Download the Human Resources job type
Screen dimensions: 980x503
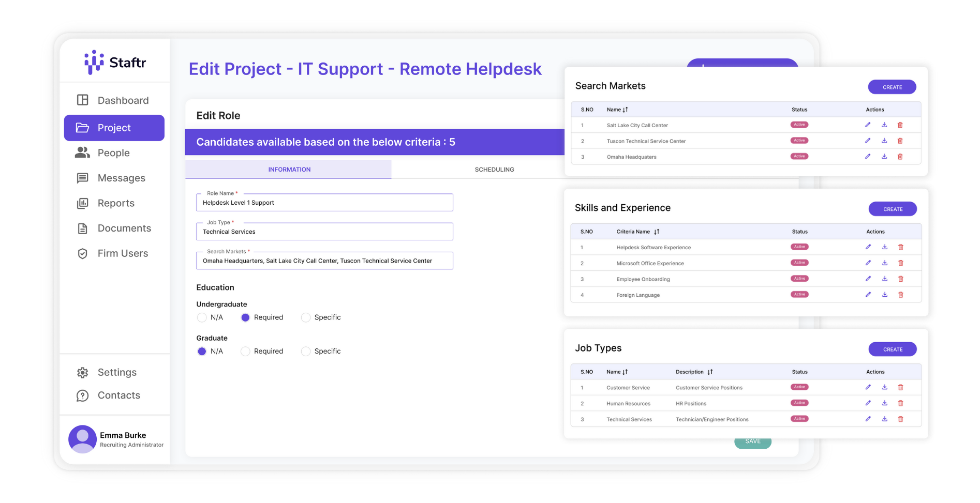coord(885,403)
